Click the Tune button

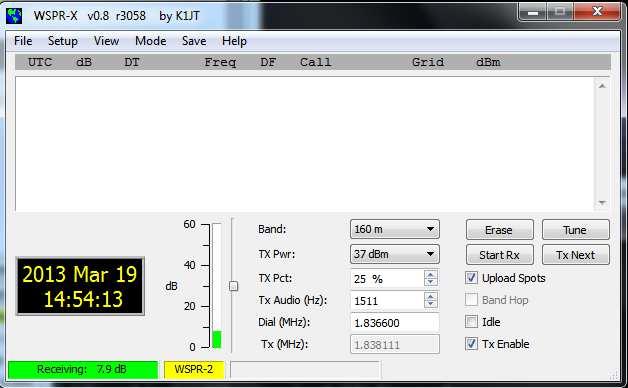coord(576,230)
